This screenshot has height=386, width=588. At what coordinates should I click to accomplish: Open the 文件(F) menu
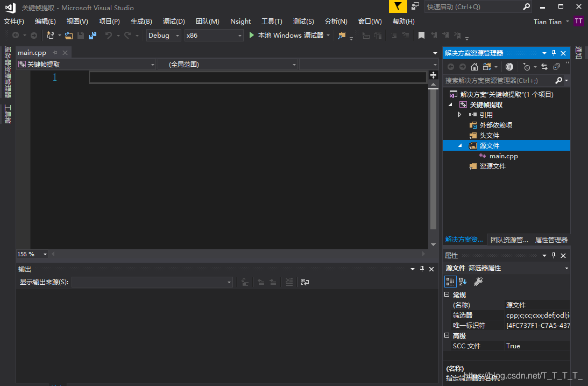click(x=14, y=22)
